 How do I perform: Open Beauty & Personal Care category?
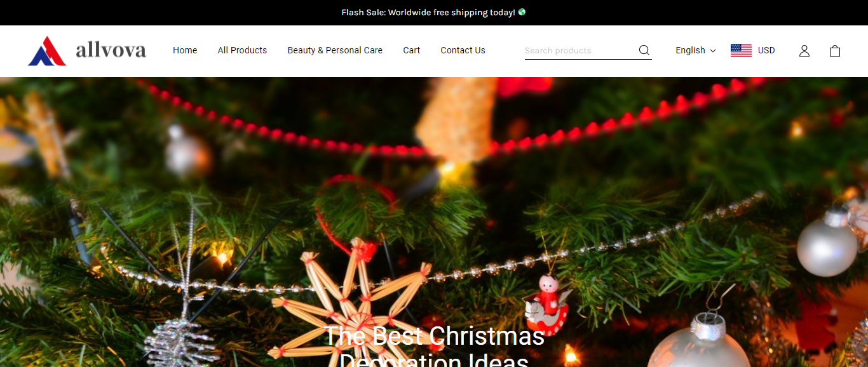click(x=335, y=50)
